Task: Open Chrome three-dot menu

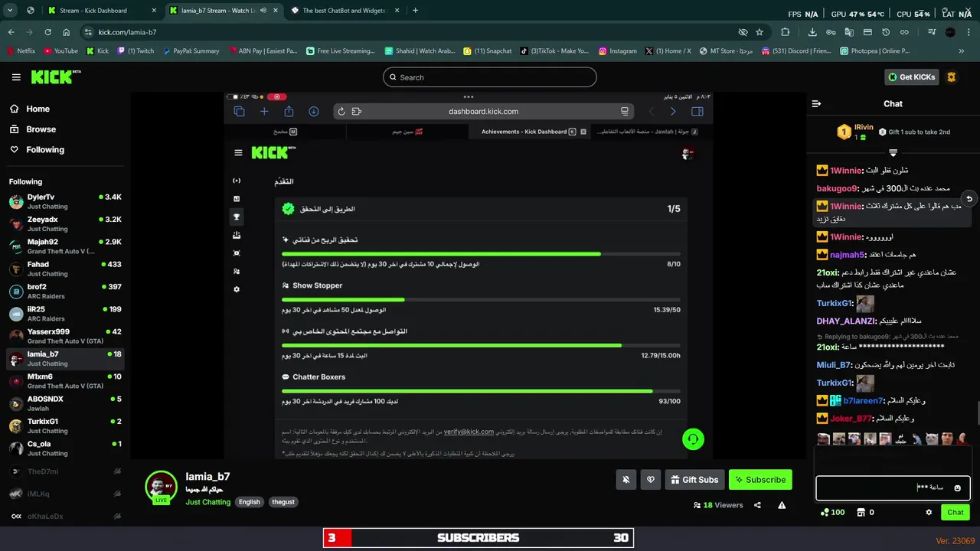Action: (969, 32)
